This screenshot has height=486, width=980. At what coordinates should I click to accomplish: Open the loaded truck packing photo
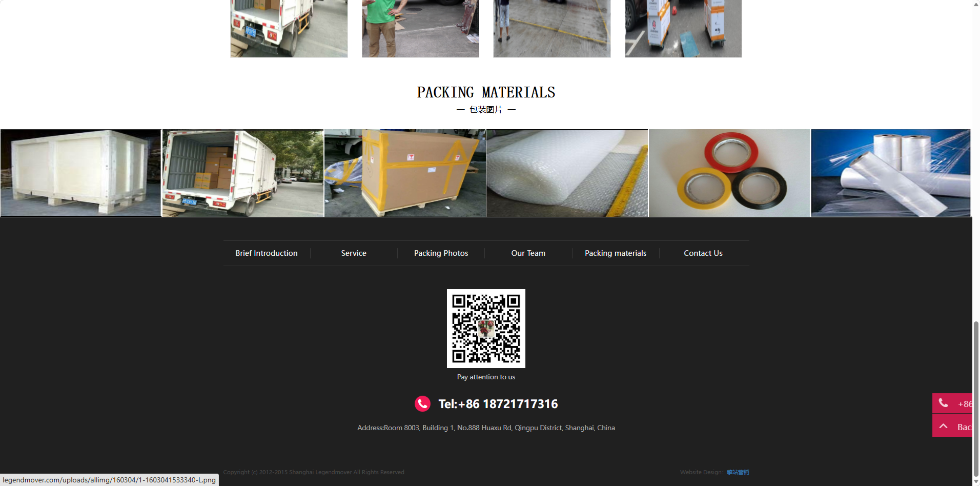(x=243, y=173)
